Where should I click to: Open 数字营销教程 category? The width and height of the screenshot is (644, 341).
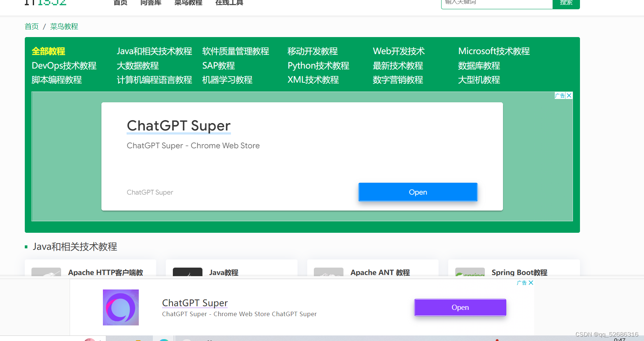[x=398, y=80]
